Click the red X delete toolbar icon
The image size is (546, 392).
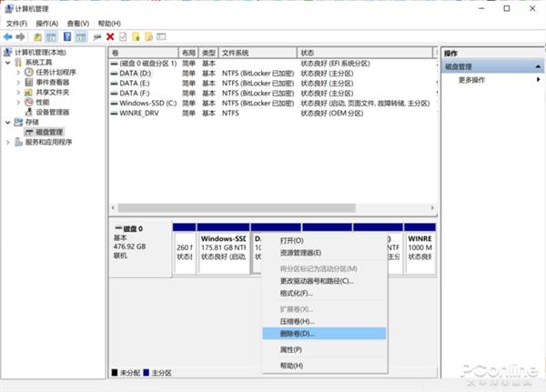pyautogui.click(x=110, y=37)
